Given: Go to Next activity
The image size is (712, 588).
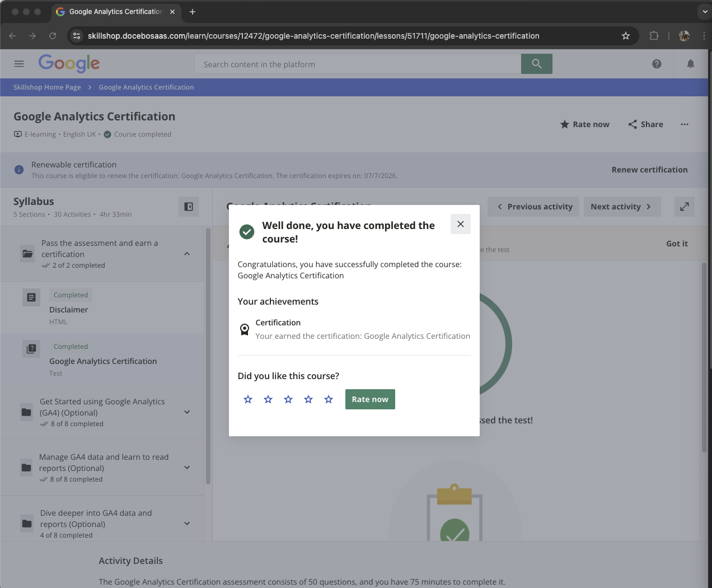Looking at the screenshot, I should click(x=622, y=207).
